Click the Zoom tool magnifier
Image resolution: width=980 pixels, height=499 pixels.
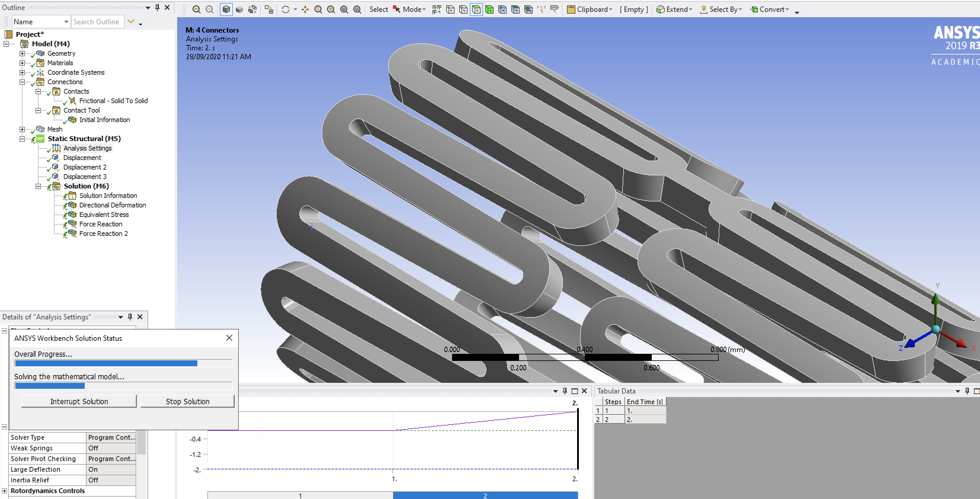(x=318, y=9)
